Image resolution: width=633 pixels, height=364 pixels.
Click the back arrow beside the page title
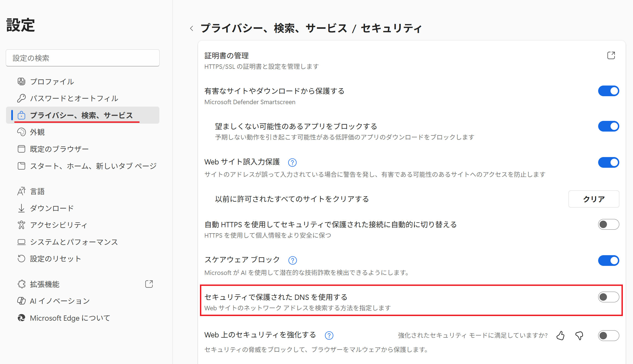click(192, 28)
